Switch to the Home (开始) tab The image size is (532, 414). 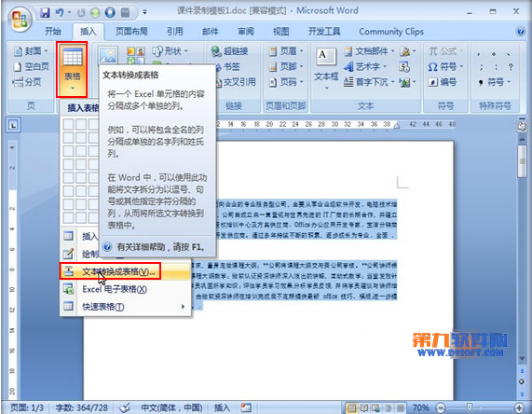pos(52,32)
